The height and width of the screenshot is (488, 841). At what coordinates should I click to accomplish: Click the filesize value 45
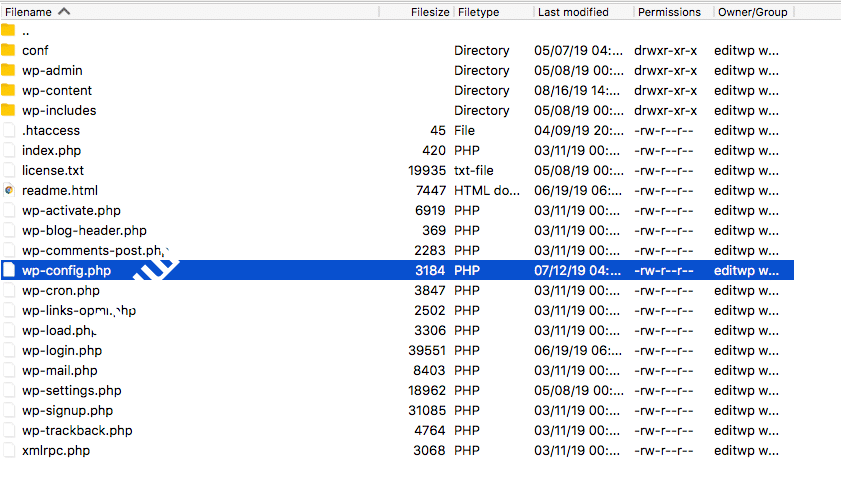[x=438, y=130]
